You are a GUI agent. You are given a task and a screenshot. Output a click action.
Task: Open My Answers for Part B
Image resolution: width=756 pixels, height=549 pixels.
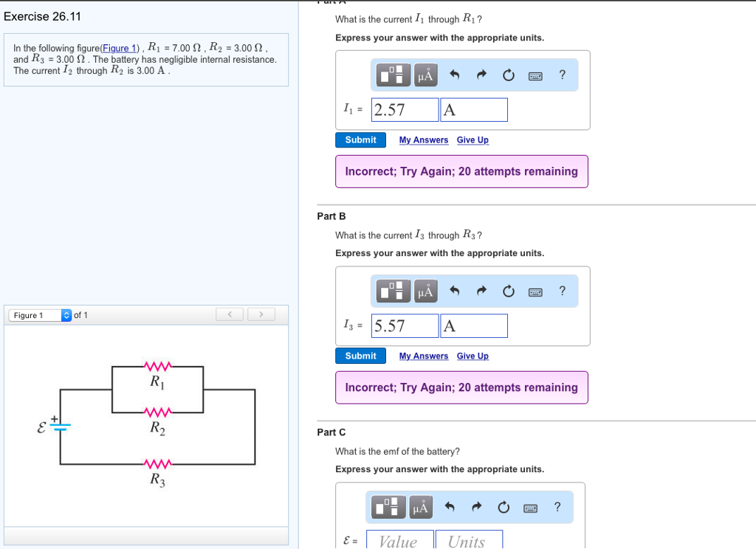point(424,356)
